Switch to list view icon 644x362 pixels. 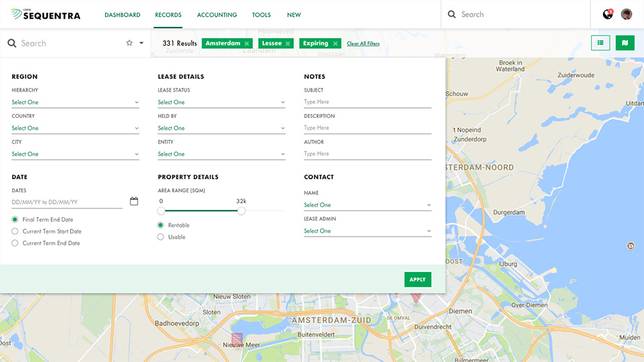600,43
